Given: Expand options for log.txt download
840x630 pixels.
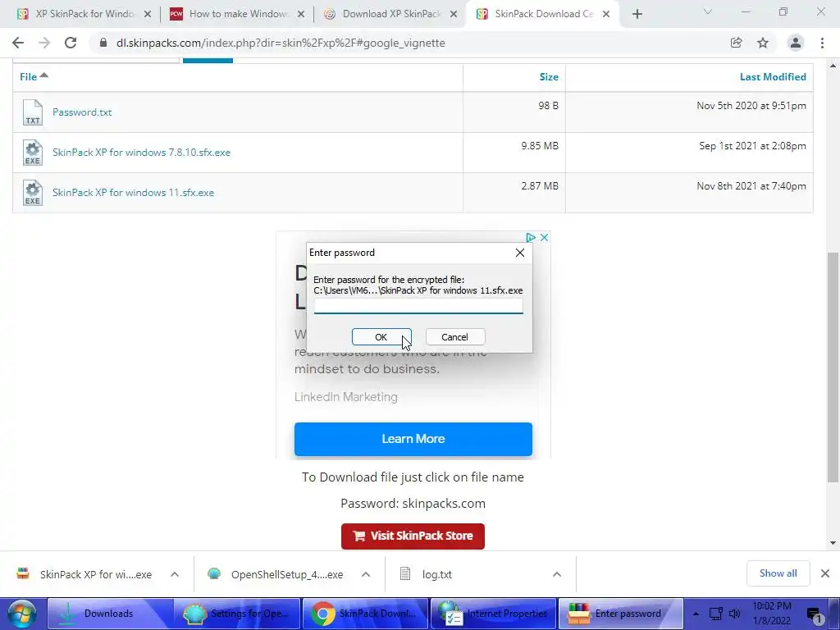Looking at the screenshot, I should coord(557,574).
